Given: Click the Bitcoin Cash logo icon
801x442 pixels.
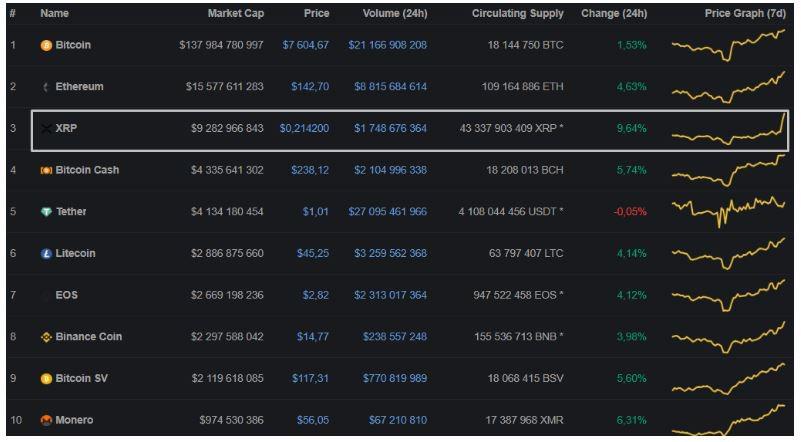Looking at the screenshot, I should coord(46,170).
